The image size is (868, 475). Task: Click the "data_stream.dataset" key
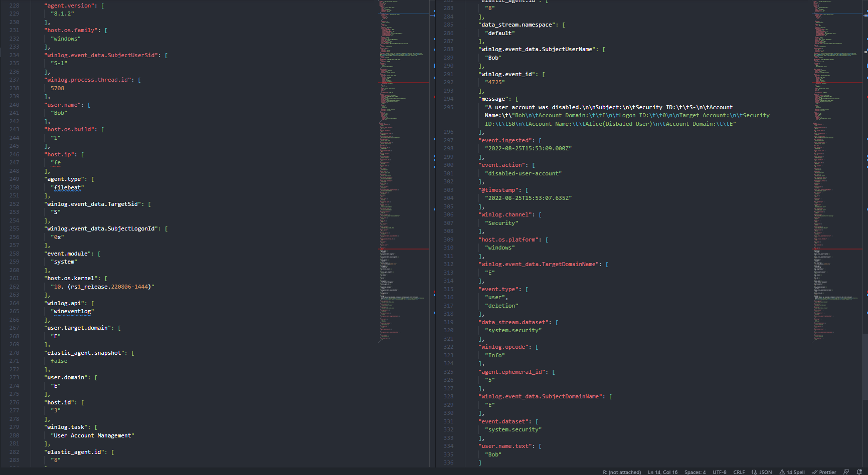click(x=513, y=323)
